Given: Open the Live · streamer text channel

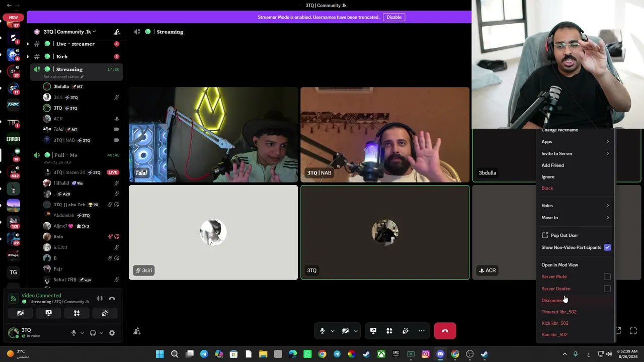Looking at the screenshot, I should coord(76,44).
